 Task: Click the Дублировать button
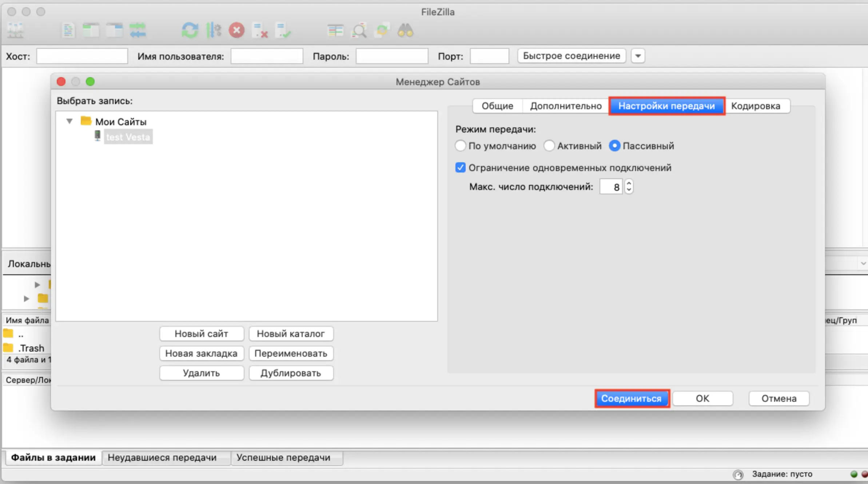(x=291, y=373)
